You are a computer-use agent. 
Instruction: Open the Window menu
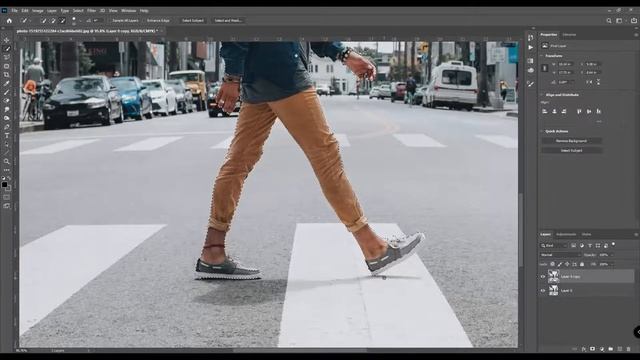click(x=129, y=11)
